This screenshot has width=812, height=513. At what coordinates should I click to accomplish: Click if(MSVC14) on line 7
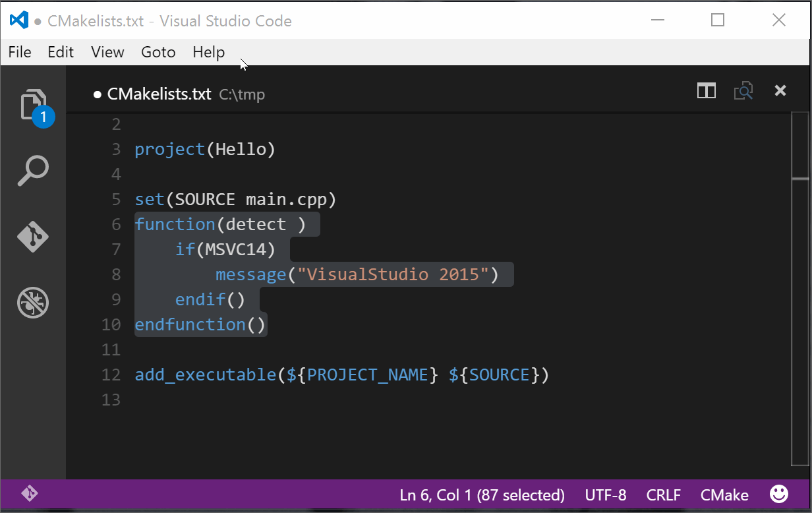[x=225, y=249]
